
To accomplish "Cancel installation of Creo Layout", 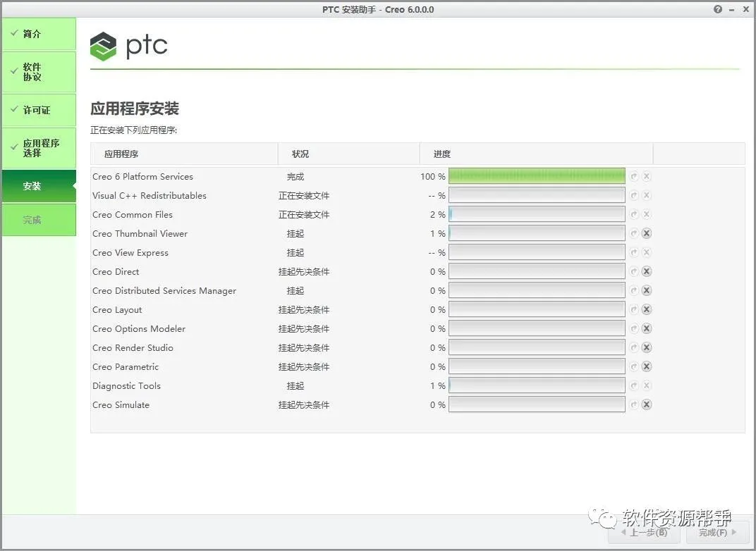I will [x=647, y=310].
